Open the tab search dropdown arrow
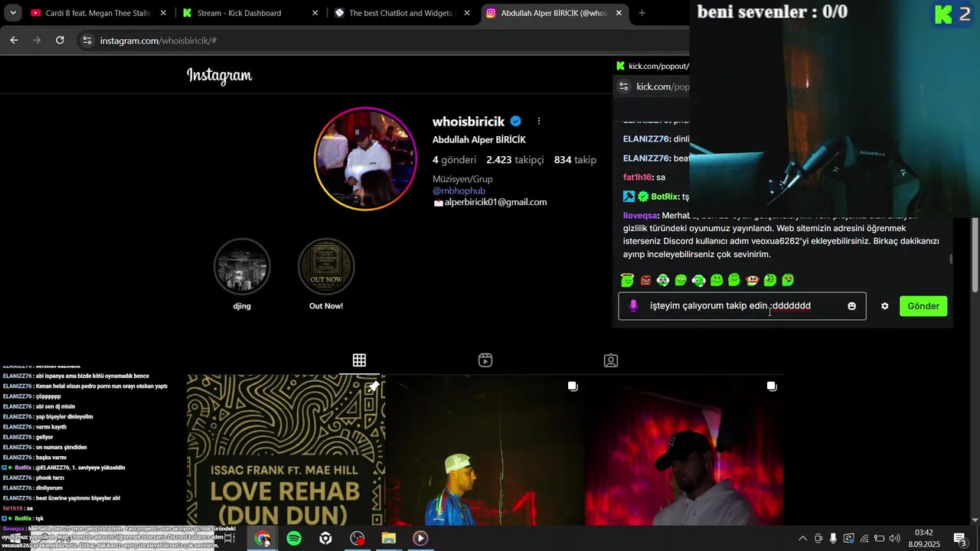The width and height of the screenshot is (980, 551). [13, 13]
